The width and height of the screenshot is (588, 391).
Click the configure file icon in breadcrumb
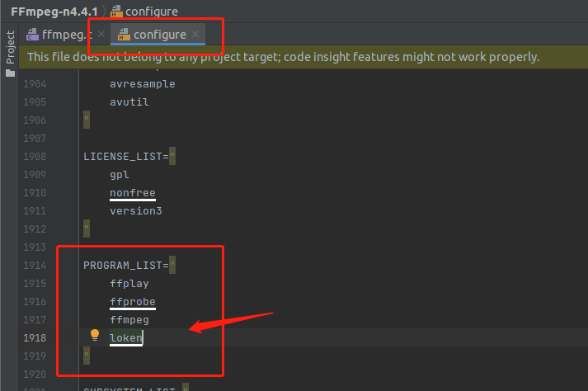[x=116, y=12]
